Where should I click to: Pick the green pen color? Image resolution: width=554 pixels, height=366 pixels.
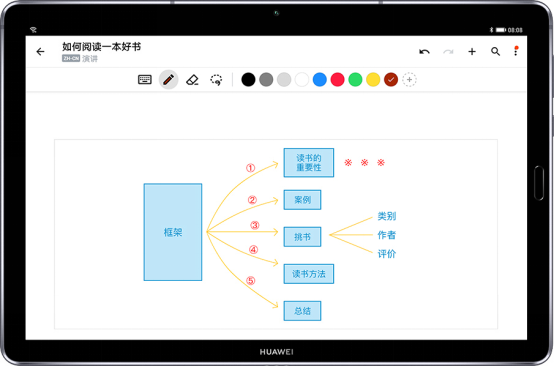355,79
